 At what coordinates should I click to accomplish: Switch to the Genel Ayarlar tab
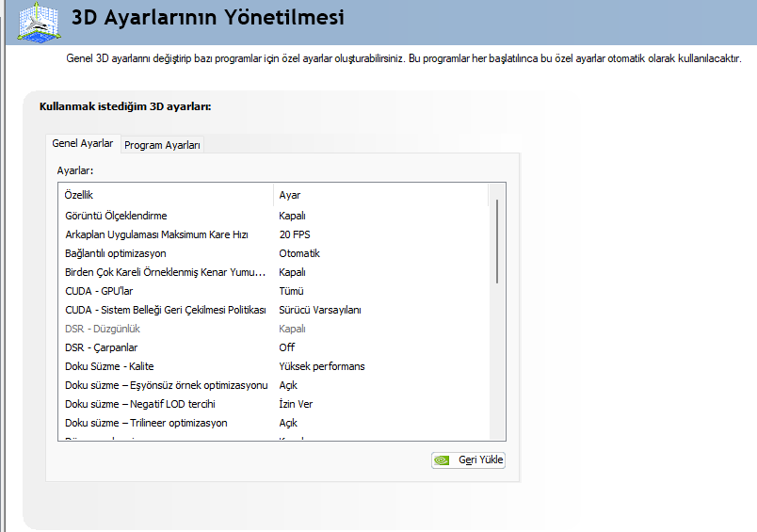83,143
